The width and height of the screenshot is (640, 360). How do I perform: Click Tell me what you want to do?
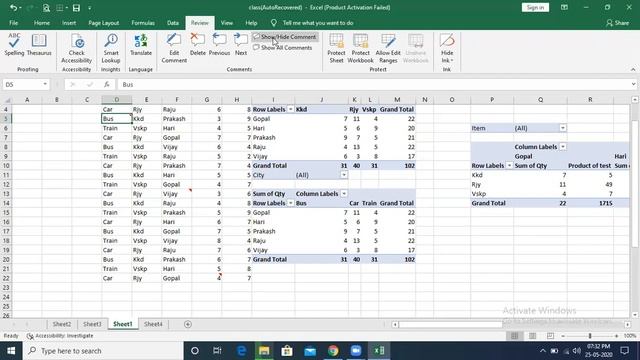pyautogui.click(x=318, y=23)
